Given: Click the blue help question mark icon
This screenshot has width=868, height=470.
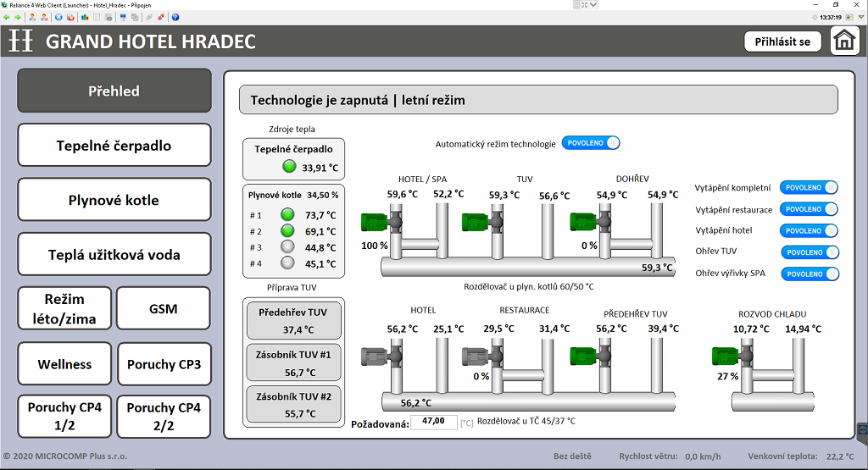Looking at the screenshot, I should click(175, 17).
